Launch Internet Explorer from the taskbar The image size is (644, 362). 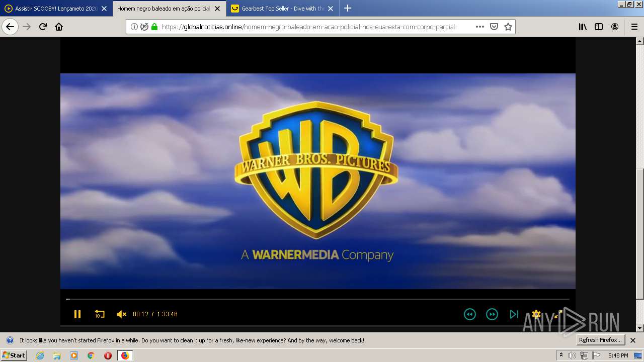pos(40,355)
